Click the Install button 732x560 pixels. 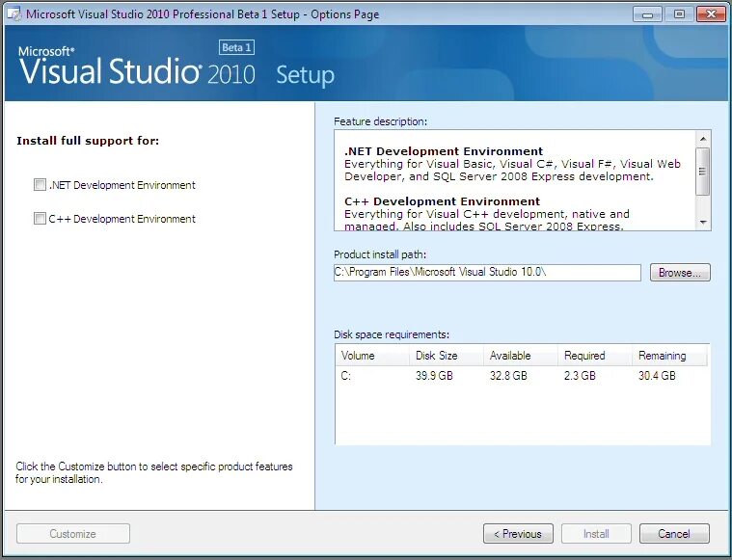596,533
